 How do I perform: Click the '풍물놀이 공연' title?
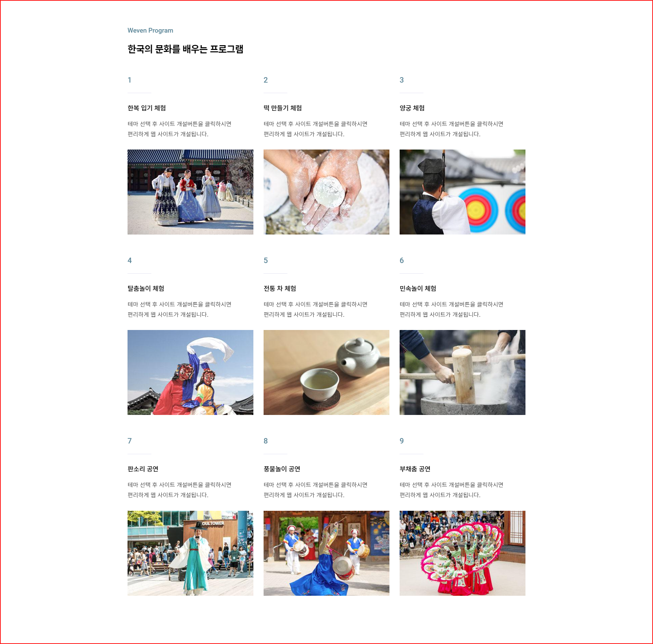point(282,469)
